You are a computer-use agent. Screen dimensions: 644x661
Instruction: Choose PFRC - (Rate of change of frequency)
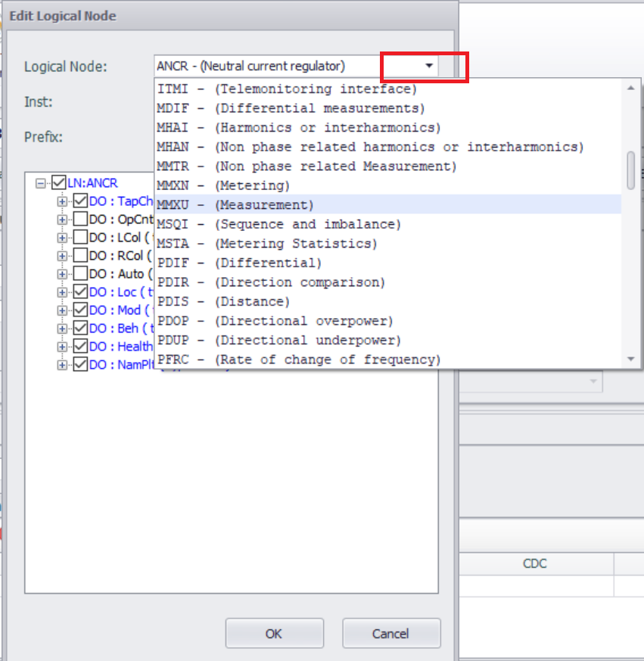click(x=299, y=360)
